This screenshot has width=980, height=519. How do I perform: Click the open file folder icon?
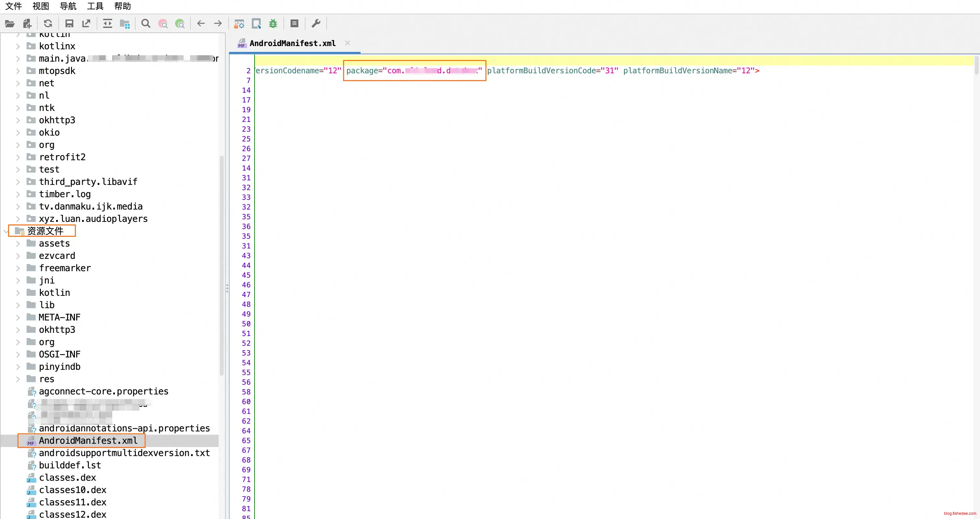pyautogui.click(x=9, y=24)
